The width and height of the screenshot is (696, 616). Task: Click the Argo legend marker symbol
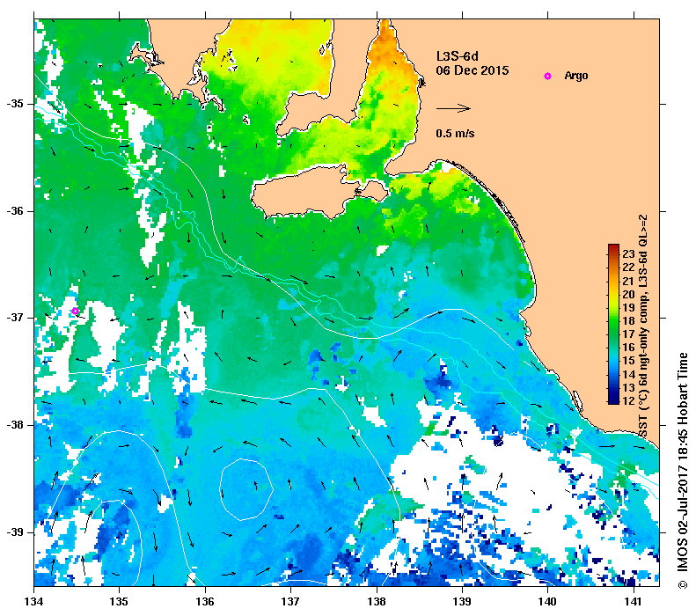tap(548, 77)
